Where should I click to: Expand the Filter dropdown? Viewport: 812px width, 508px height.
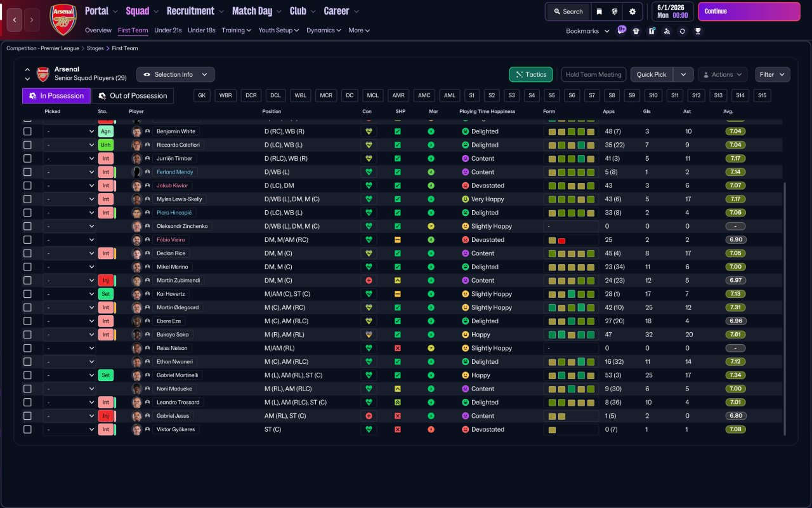[773, 74]
